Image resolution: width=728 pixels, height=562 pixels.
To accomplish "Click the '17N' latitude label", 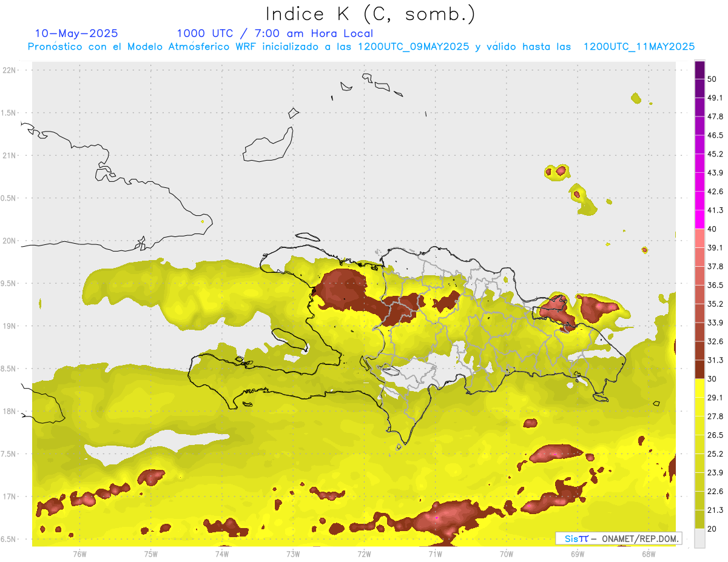I will coord(10,497).
